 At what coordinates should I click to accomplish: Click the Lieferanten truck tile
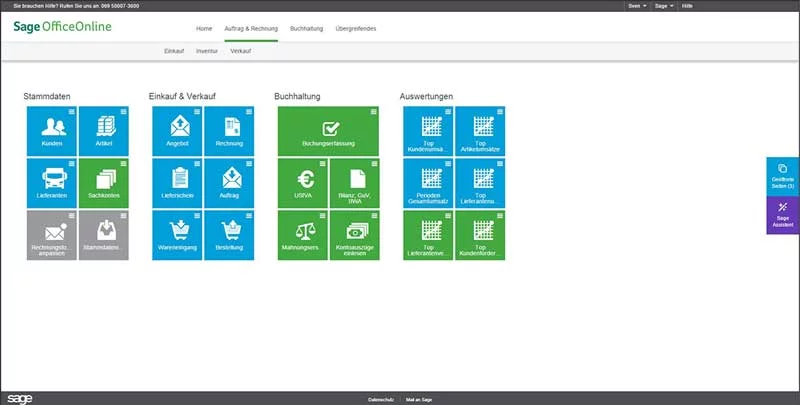[x=52, y=183]
